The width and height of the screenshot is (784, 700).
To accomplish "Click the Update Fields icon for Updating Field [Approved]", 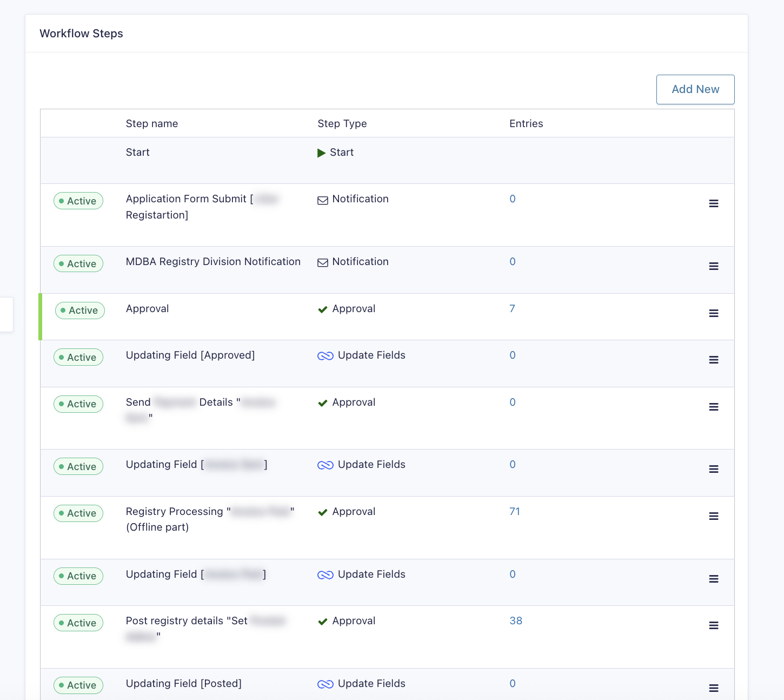I will coord(325,356).
